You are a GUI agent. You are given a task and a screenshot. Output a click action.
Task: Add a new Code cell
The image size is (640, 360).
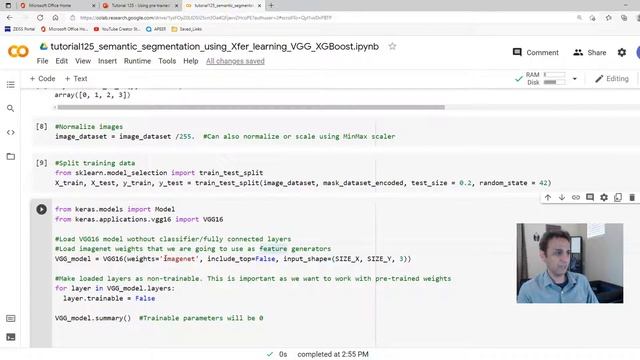coord(42,78)
